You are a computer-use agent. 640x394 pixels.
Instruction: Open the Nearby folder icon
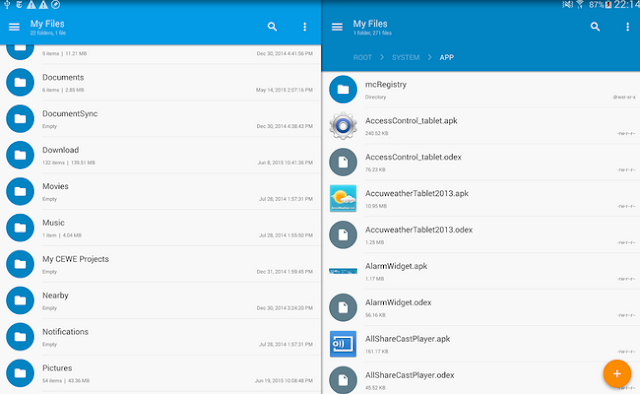point(20,301)
